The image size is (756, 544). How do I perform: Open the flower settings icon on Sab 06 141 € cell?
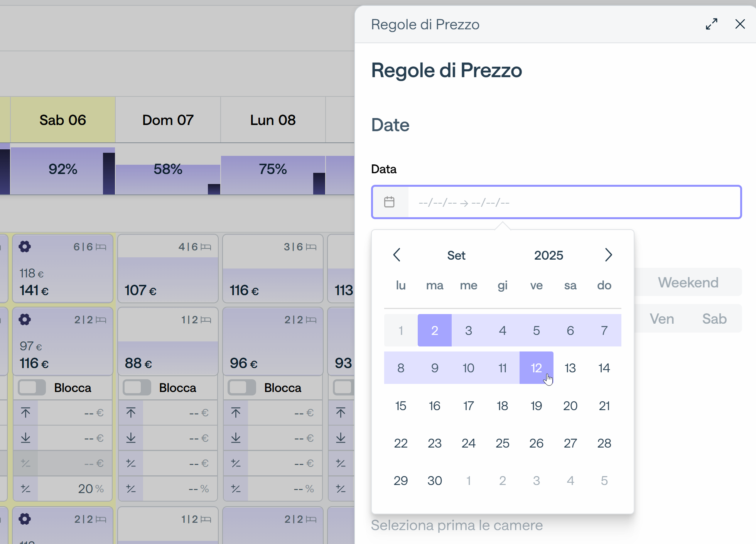pos(25,247)
